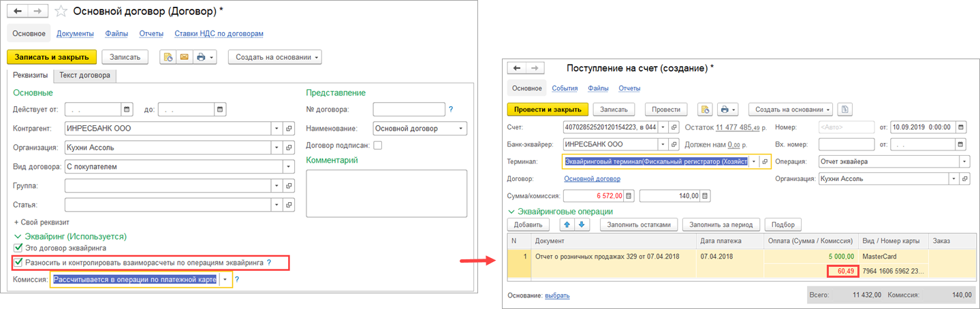Image resolution: width=980 pixels, height=309 pixels.
Task: Open calendar for Действует от date
Action: [x=127, y=109]
